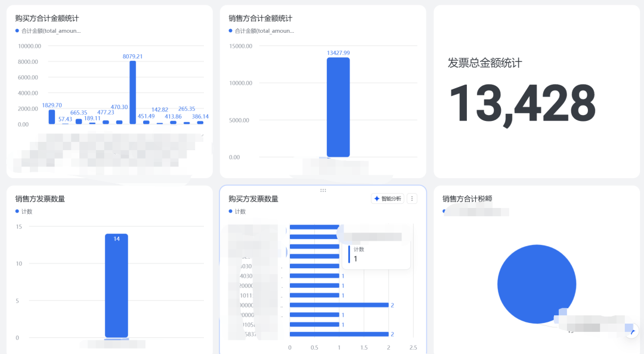Click the 5000.00 axis label
The width and height of the screenshot is (644, 354).
click(x=241, y=120)
